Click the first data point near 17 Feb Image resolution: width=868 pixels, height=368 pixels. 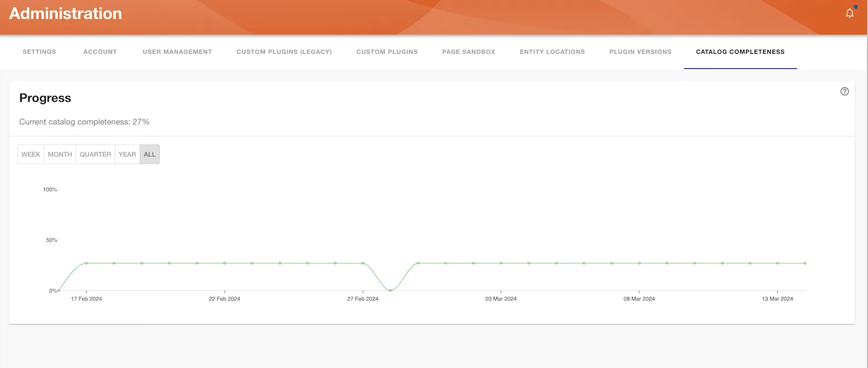[x=86, y=263]
